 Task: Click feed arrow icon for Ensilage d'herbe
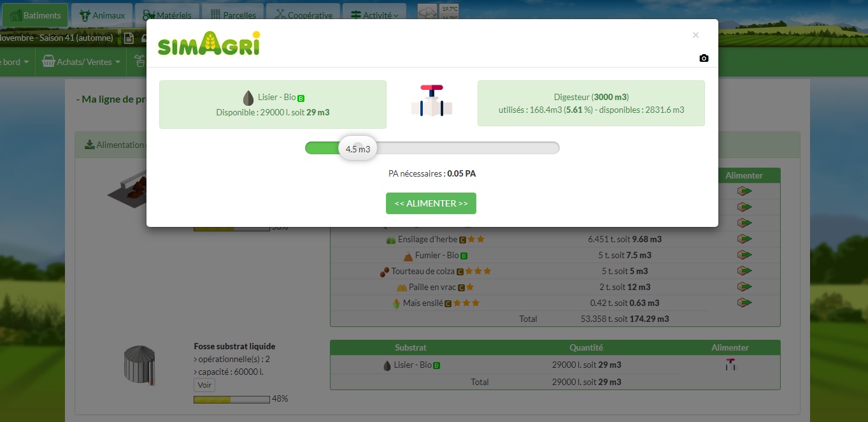[x=744, y=239]
